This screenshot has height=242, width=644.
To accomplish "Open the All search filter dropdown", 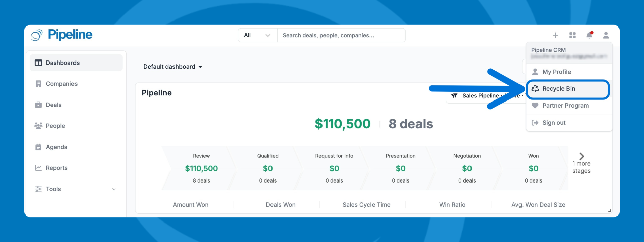I will pos(257,35).
